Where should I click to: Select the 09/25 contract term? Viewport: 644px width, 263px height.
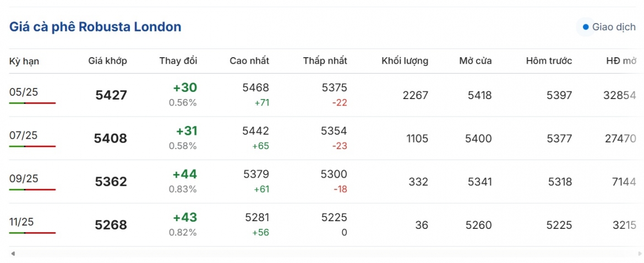point(24,179)
